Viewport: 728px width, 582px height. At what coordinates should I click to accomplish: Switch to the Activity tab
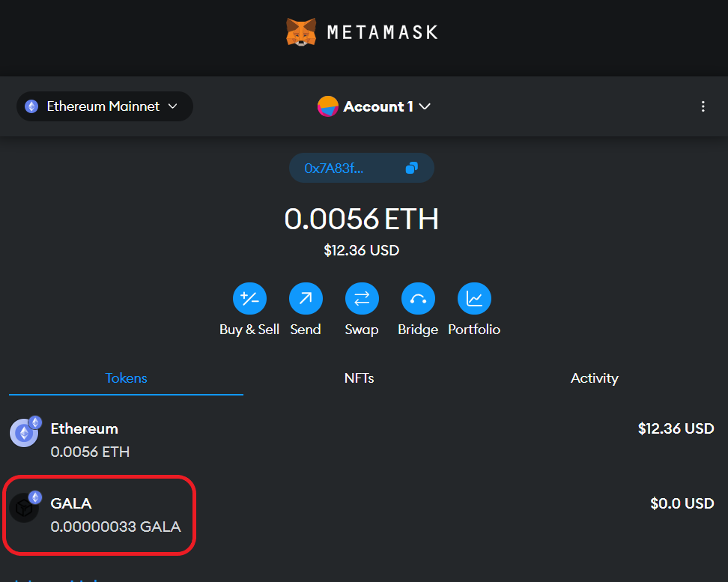[x=594, y=378]
